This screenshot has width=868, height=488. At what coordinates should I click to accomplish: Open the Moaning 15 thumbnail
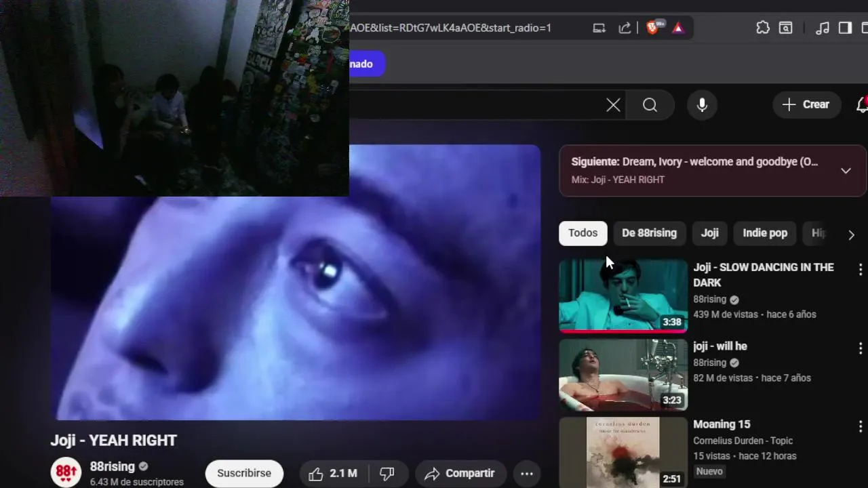point(623,453)
